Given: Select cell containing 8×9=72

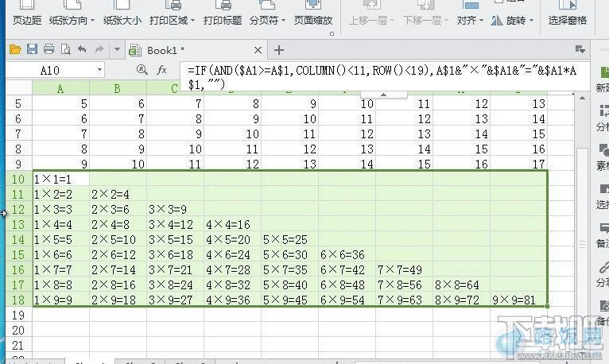Looking at the screenshot, I should 461,300.
